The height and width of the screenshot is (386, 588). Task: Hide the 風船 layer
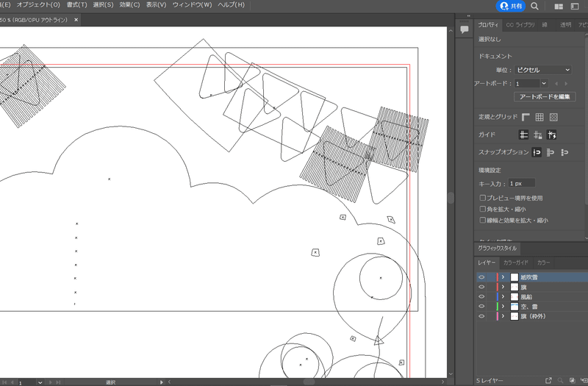point(481,297)
